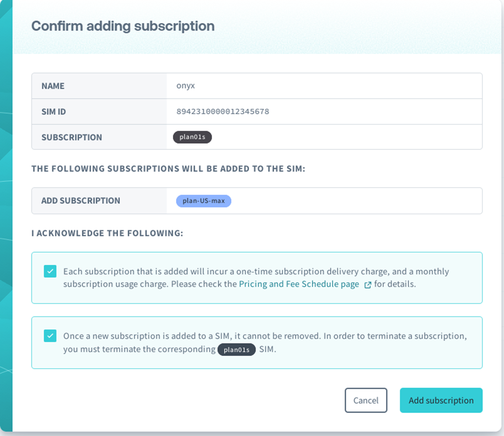The height and width of the screenshot is (436, 504).
Task: Toggle the delivery charge acknowledgement checkbox
Action: (x=50, y=271)
